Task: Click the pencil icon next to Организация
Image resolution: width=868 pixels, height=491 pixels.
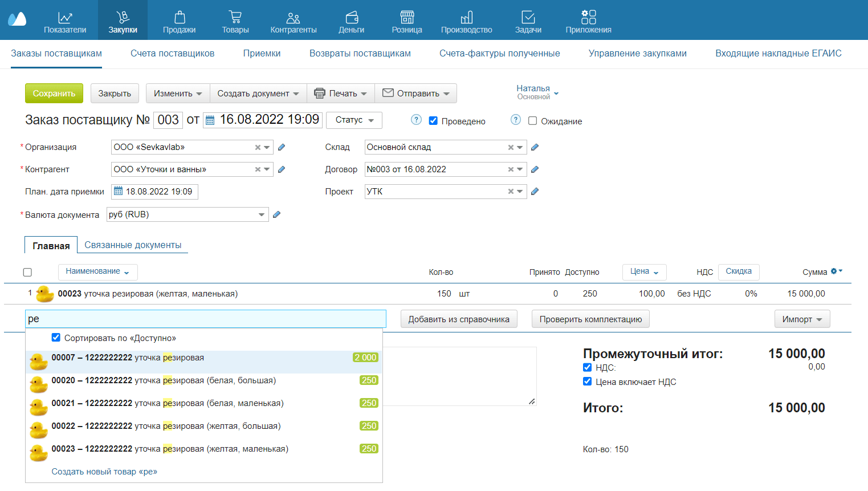Action: [282, 147]
